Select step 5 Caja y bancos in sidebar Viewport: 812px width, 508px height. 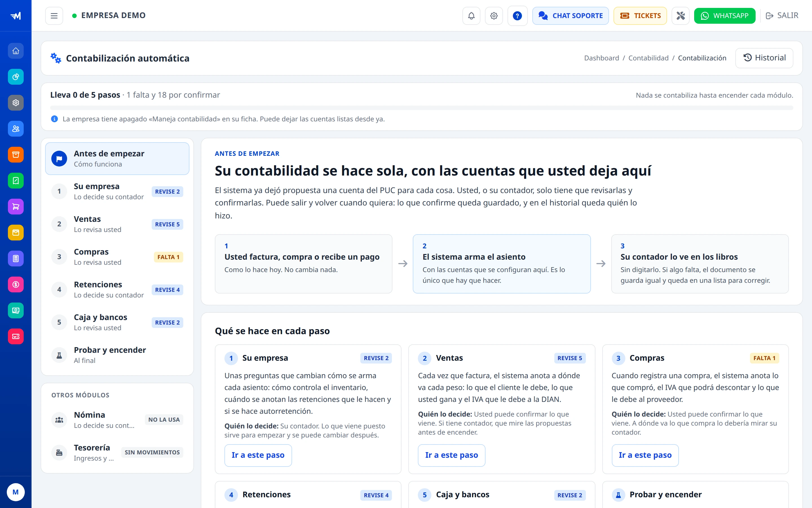117,323
